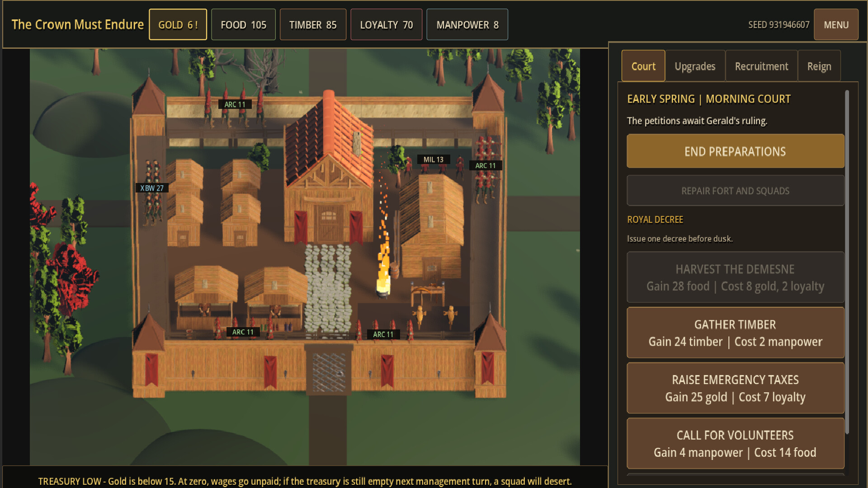Select ARC 11 squad on north wall
Screen dimensions: 868x488
point(235,104)
